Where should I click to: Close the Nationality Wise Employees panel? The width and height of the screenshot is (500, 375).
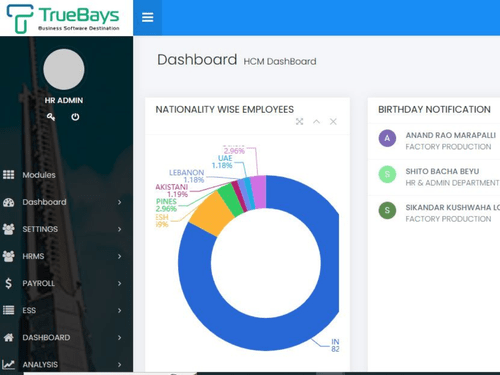[333, 122]
